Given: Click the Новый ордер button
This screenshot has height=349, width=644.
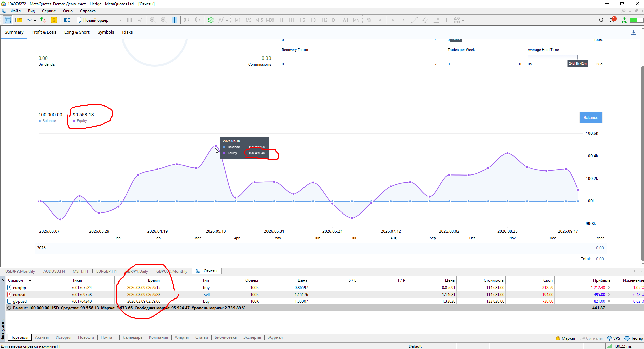Looking at the screenshot, I should pos(93,20).
